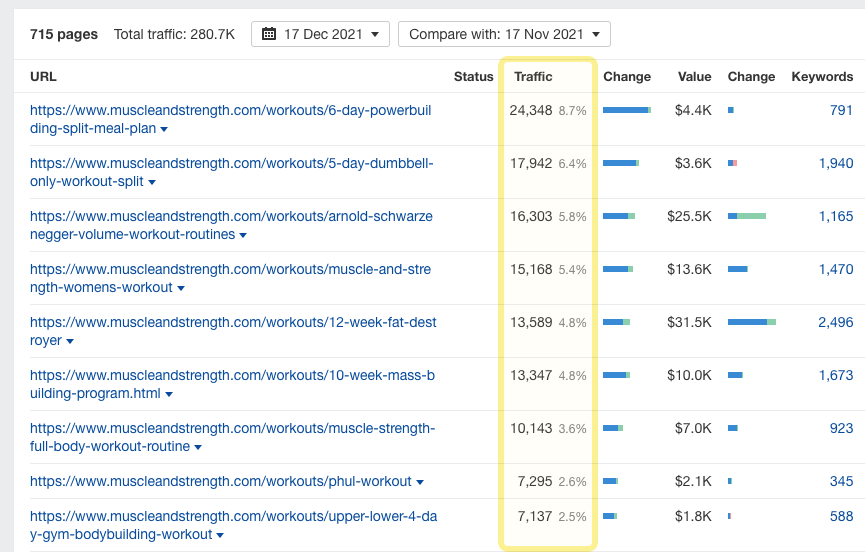Open the 791 keywords count link
This screenshot has height=552, width=865.
841,110
